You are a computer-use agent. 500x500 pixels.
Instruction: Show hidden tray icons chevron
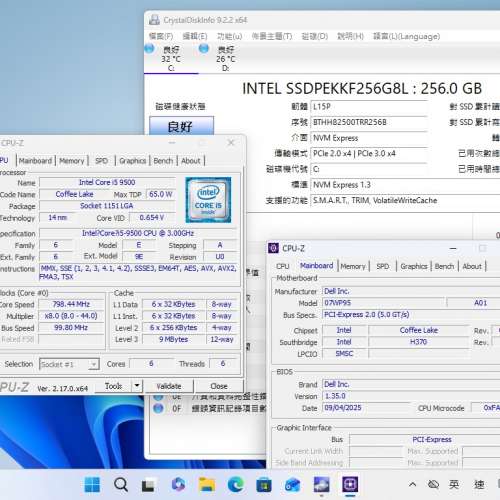[413, 484]
